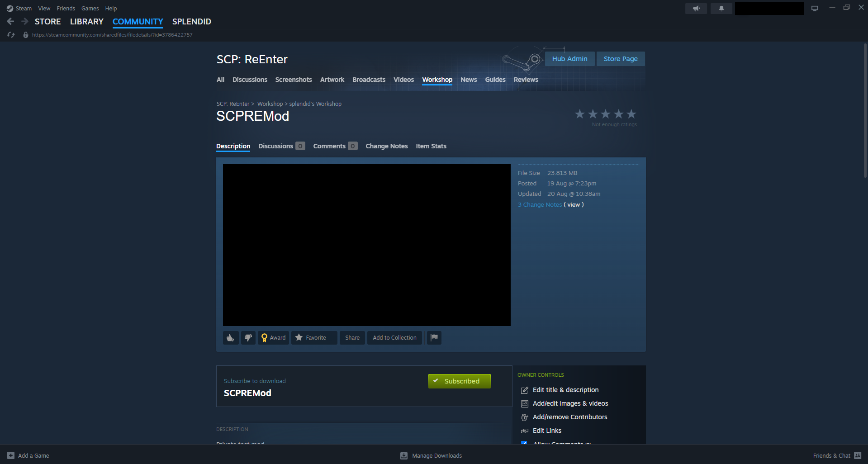Open Screenshots tab

pyautogui.click(x=294, y=80)
